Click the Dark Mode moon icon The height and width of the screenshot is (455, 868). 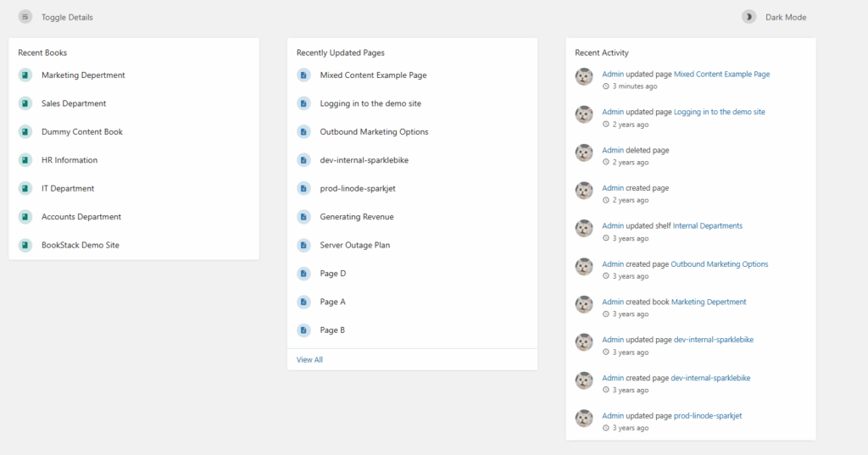(x=748, y=17)
